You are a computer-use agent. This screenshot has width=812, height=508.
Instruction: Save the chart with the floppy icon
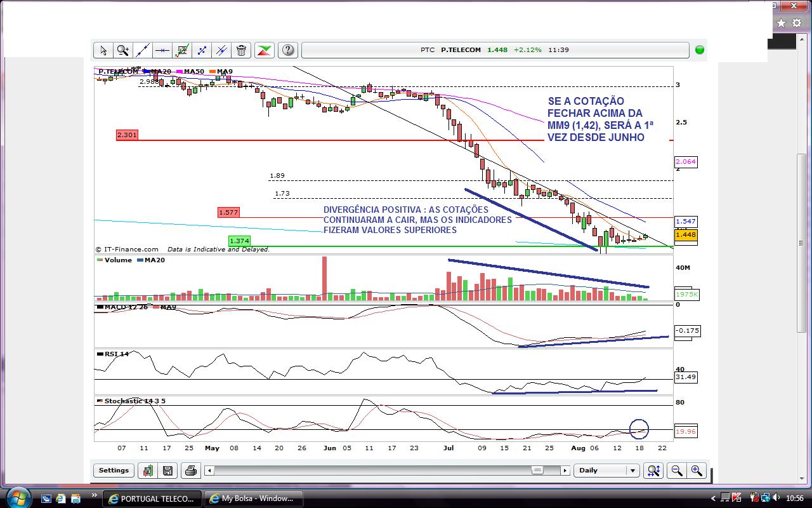(x=167, y=471)
